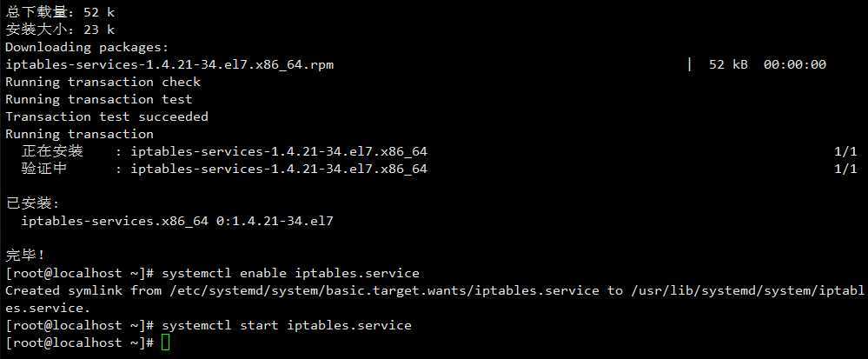Click the '总下载量: 52 k' line
868x359 pixels.
pyautogui.click(x=60, y=12)
